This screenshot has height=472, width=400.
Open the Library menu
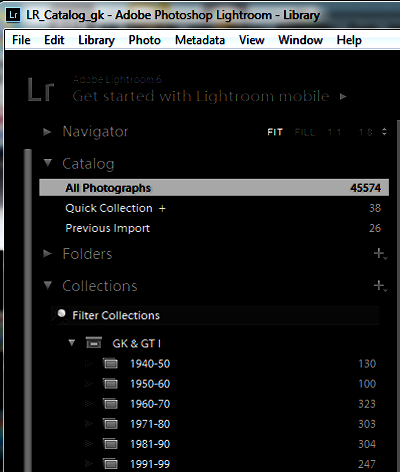pos(96,40)
